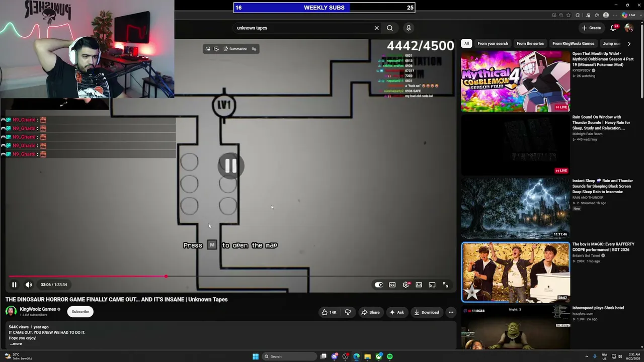Click the magnifier search button in YouTube
This screenshot has height=362, width=644.
[x=390, y=28]
